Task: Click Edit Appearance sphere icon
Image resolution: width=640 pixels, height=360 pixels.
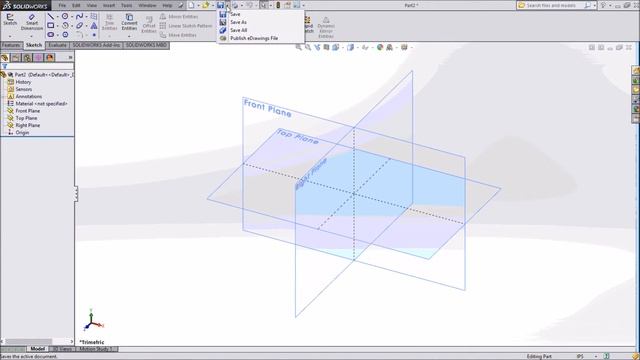Action: pyautogui.click(x=380, y=47)
